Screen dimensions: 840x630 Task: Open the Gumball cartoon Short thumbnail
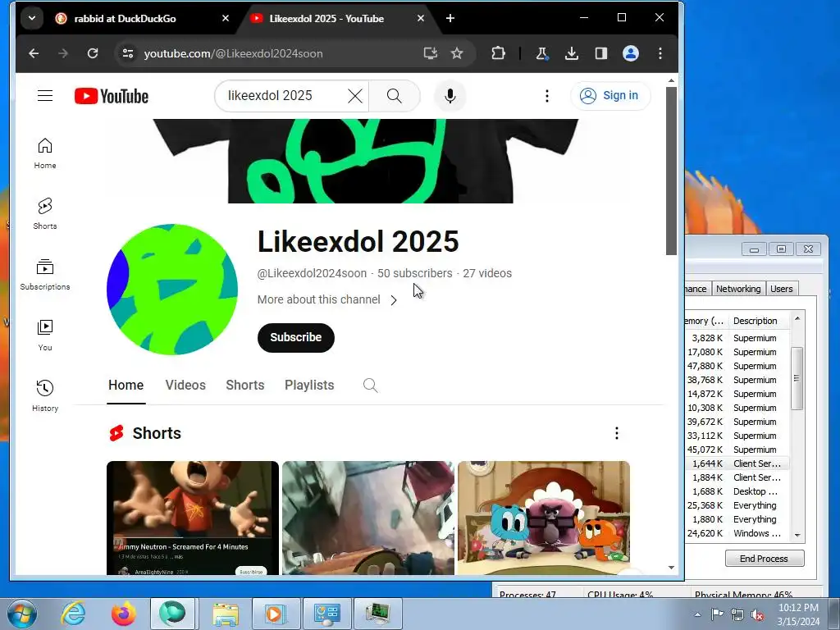point(544,518)
